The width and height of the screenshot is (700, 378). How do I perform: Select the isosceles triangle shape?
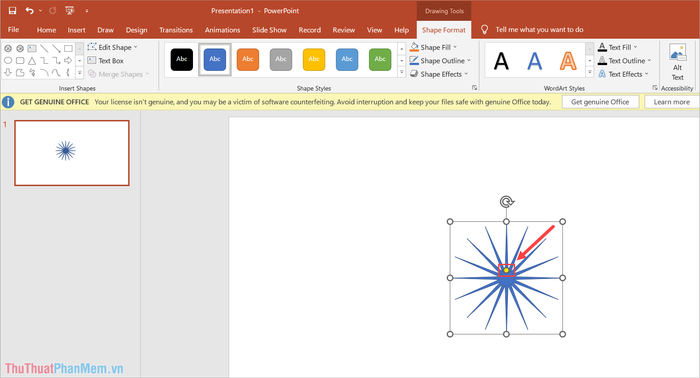coord(32,60)
